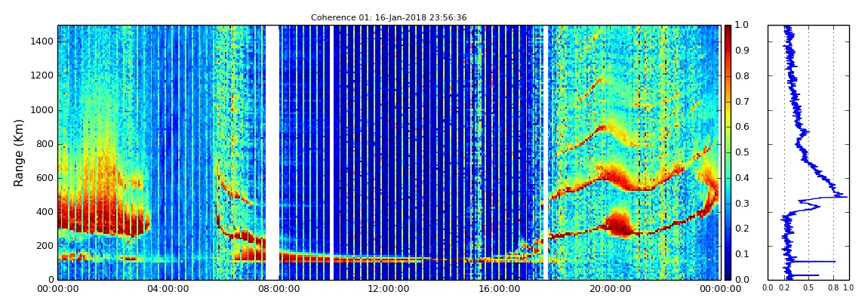This screenshot has height=307, width=868.
Task: Click the 1400 tick label on the range axis
Action: pos(43,41)
